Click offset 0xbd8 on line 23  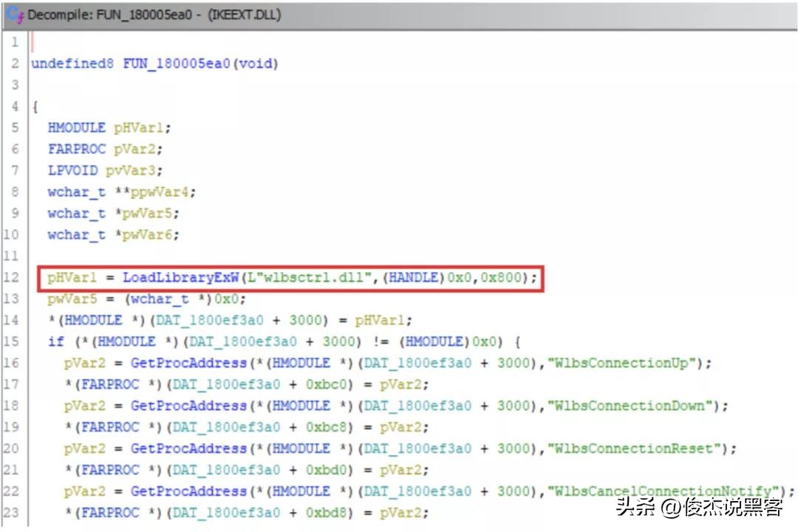tap(326, 513)
